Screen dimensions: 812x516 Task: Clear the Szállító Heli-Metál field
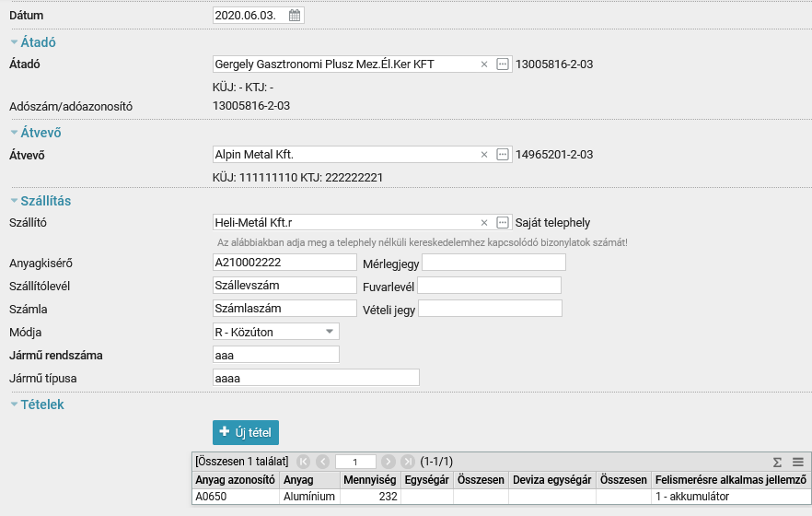483,223
